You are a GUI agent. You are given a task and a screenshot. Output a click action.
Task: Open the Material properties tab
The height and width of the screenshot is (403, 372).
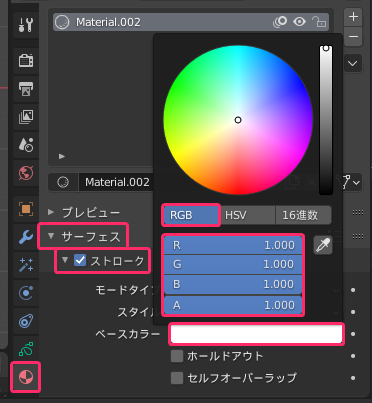[x=26, y=377]
